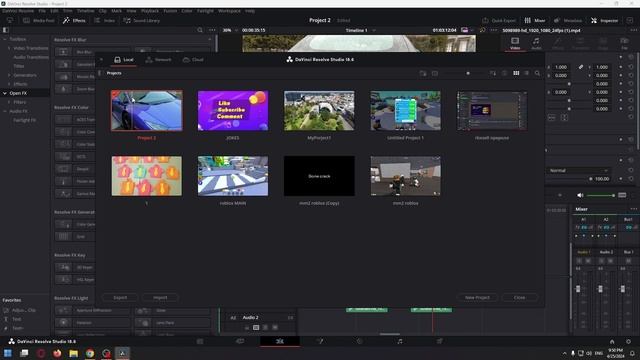Click the New Project button
The image size is (640, 360).
coord(477,298)
